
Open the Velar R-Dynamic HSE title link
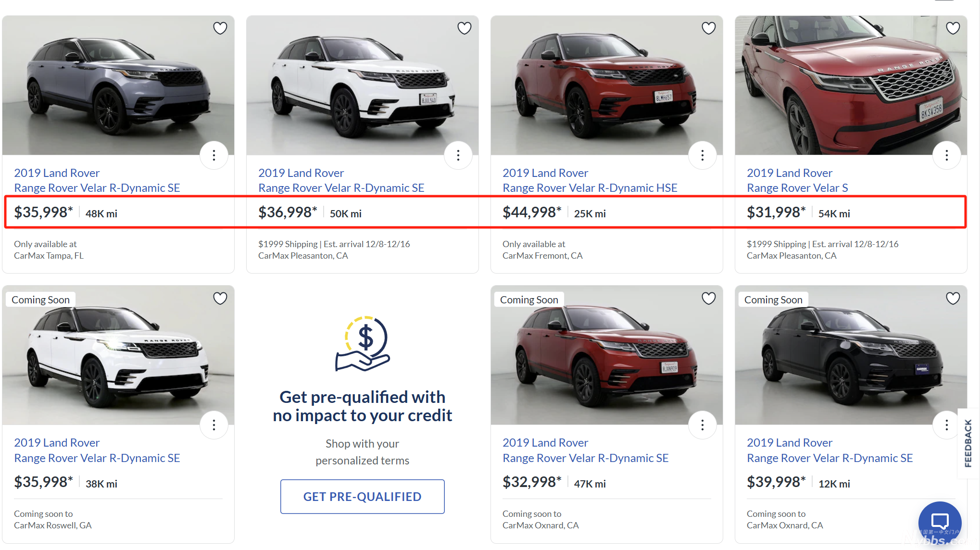tap(590, 180)
